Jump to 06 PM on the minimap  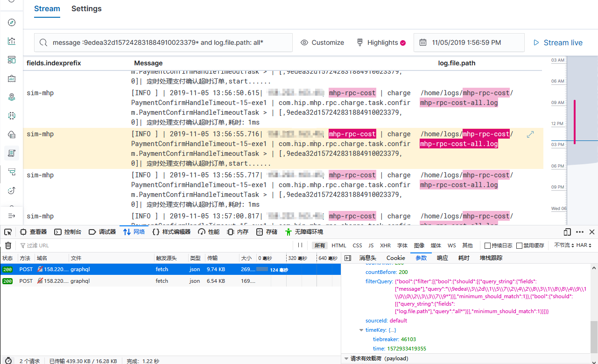(x=558, y=166)
